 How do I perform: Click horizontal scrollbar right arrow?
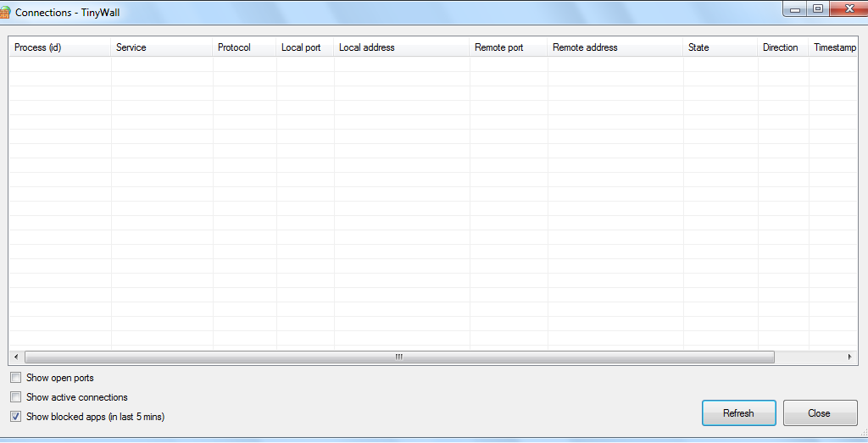click(x=849, y=357)
